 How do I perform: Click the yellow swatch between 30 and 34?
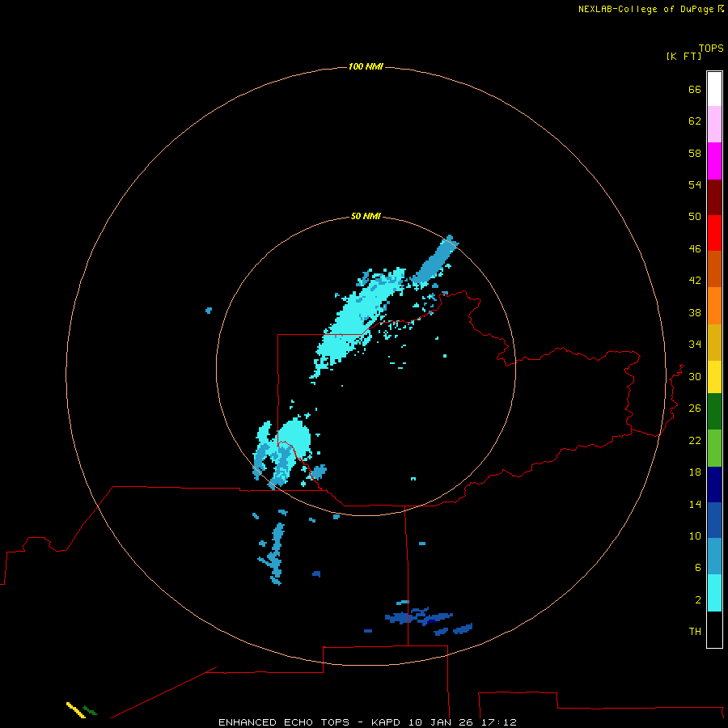pyautogui.click(x=714, y=377)
